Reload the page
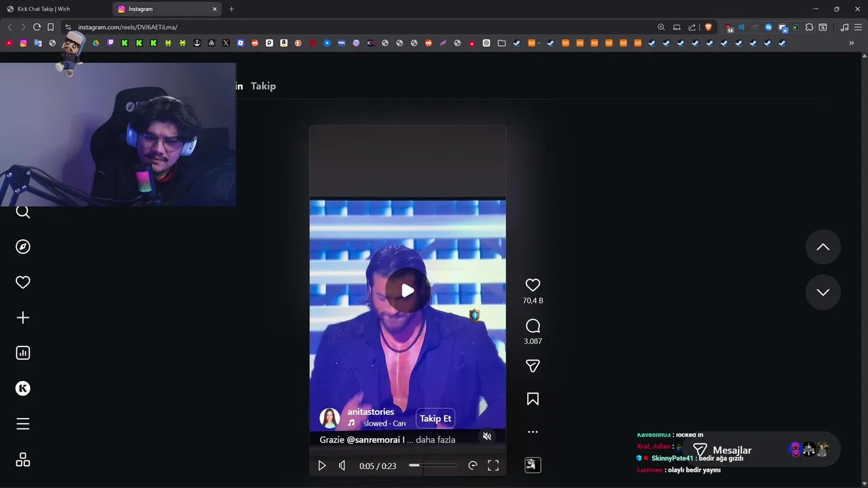868x488 pixels. pos(37,27)
